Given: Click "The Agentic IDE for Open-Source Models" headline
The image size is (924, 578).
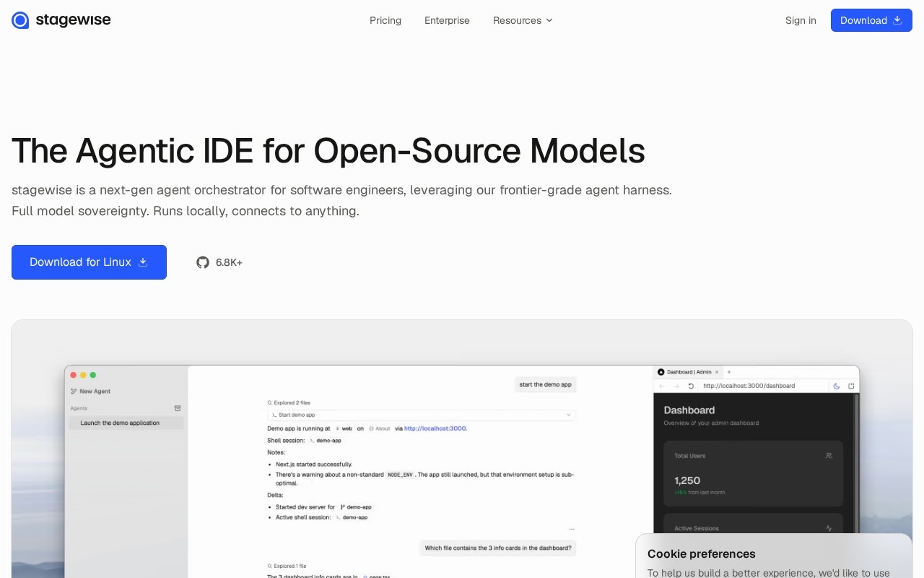Looking at the screenshot, I should pyautogui.click(x=328, y=150).
